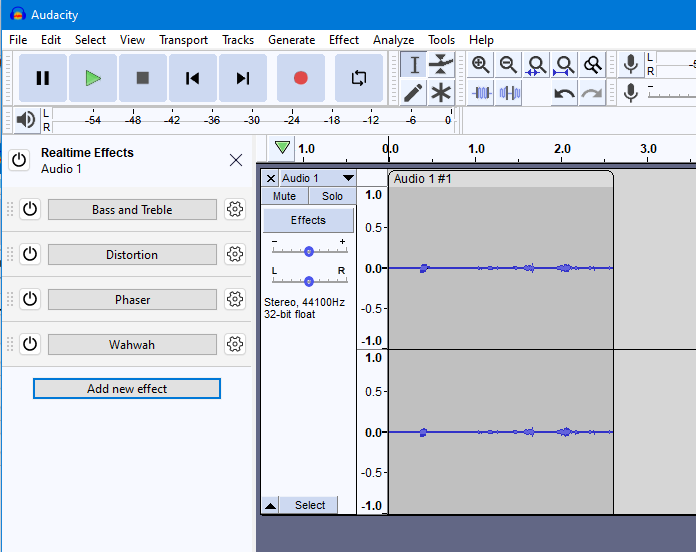Click the Zoom Out magnifier
The image size is (696, 552).
509,65
